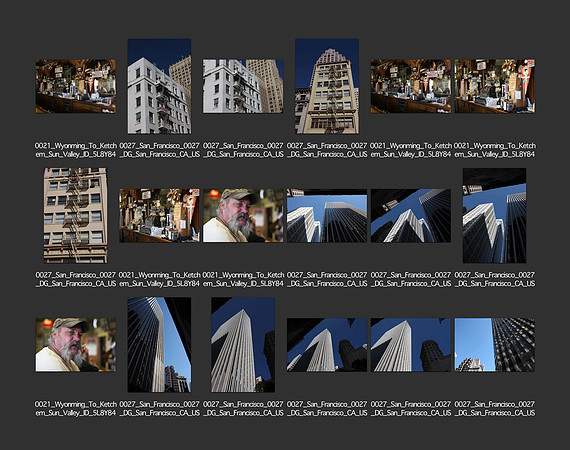The width and height of the screenshot is (570, 450).
Task: Open the tall tan tower looking-up thumbnail
Action: pyautogui.click(x=327, y=86)
